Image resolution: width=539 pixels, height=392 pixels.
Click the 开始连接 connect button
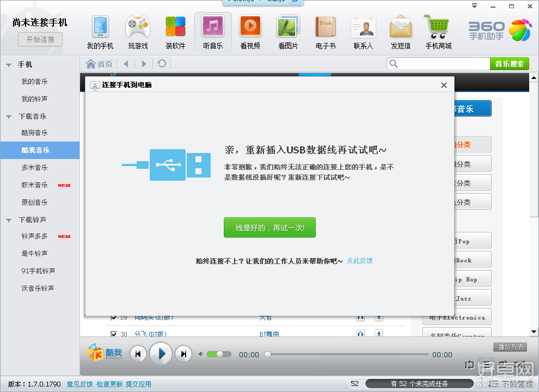(40, 40)
